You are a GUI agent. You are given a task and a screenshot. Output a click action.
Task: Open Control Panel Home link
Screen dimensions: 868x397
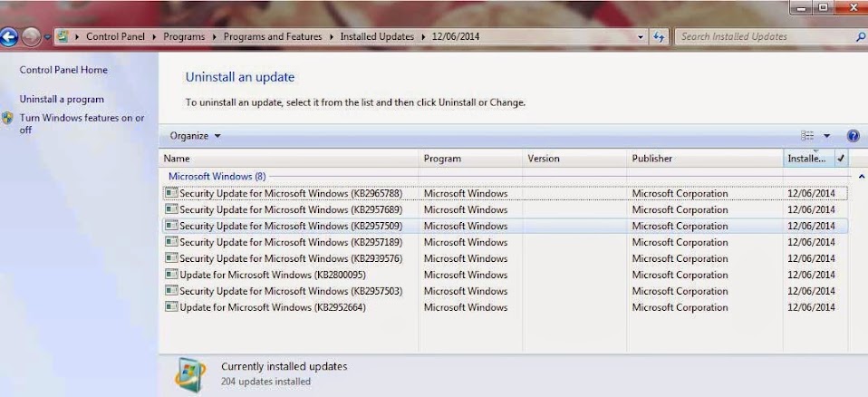pyautogui.click(x=63, y=70)
